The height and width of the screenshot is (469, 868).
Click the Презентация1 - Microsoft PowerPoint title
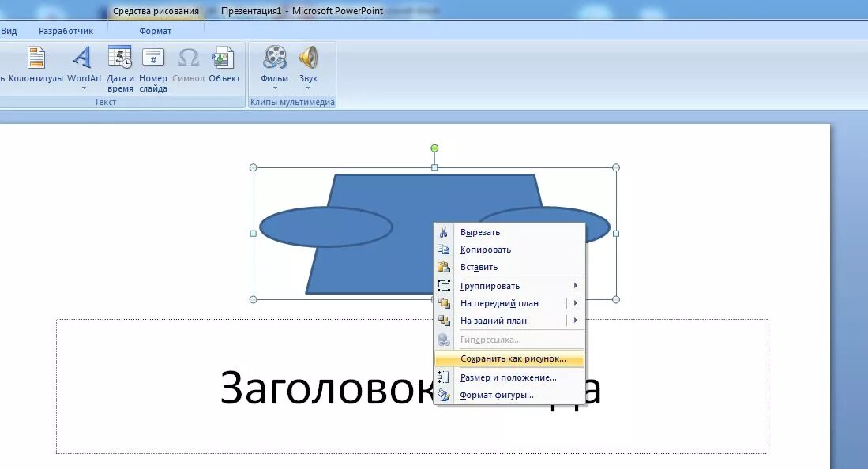[x=302, y=11]
